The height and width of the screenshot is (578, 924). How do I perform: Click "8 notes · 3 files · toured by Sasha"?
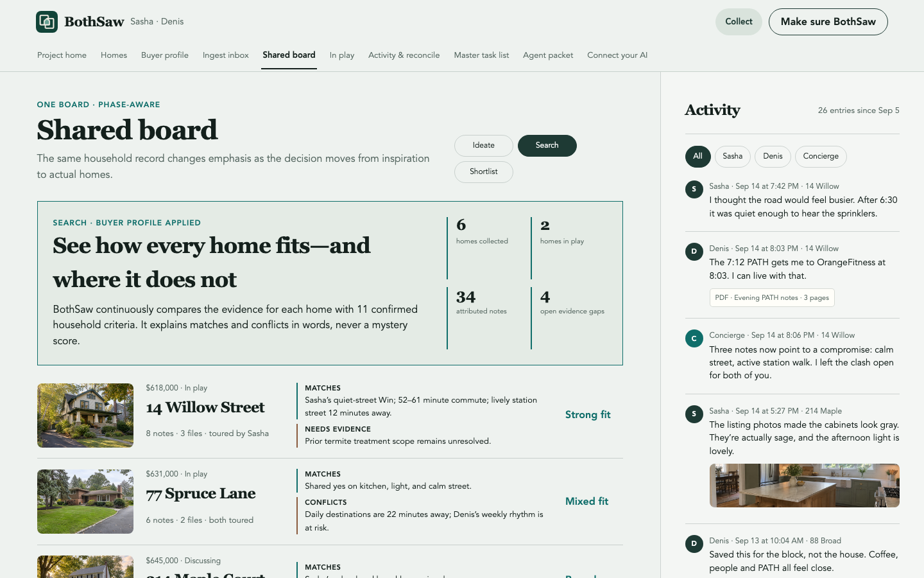click(x=207, y=433)
